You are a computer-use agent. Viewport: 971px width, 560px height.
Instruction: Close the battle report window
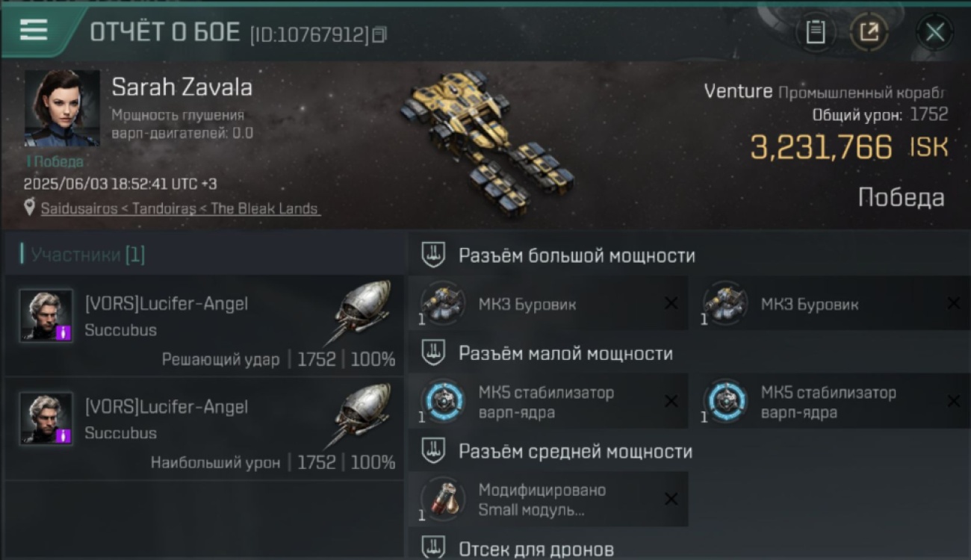[934, 32]
